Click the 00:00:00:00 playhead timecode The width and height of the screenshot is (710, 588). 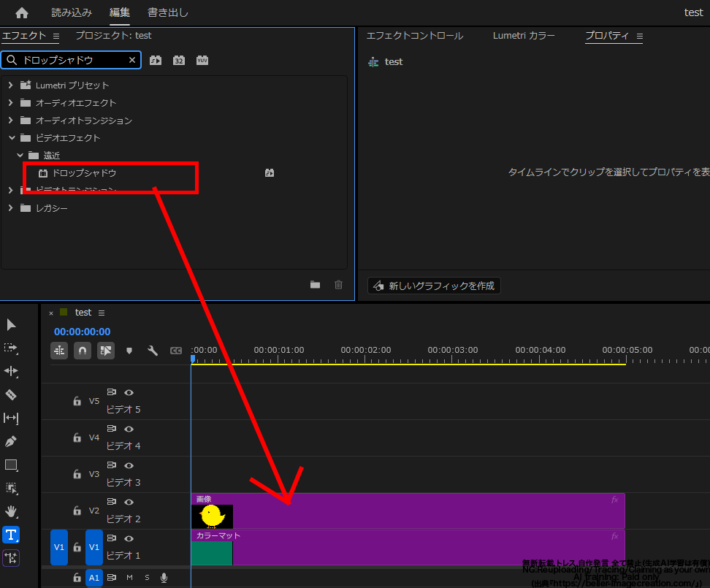click(82, 332)
